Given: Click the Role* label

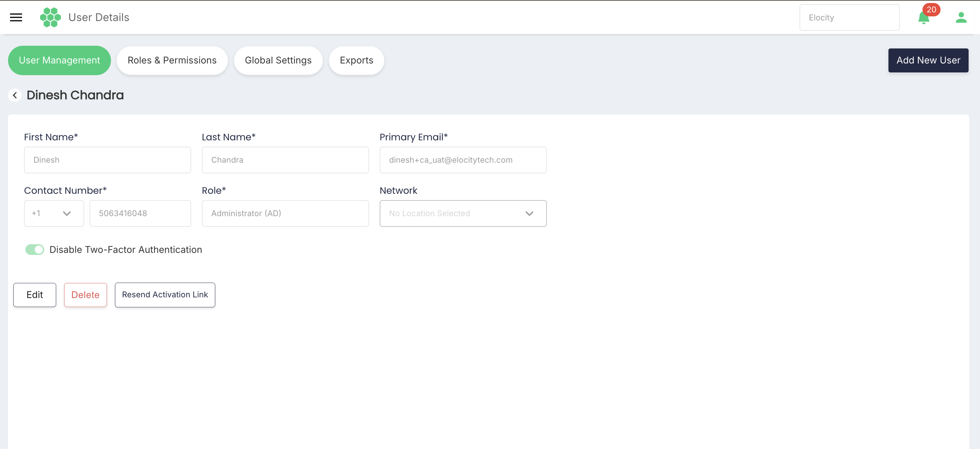Looking at the screenshot, I should [214, 190].
